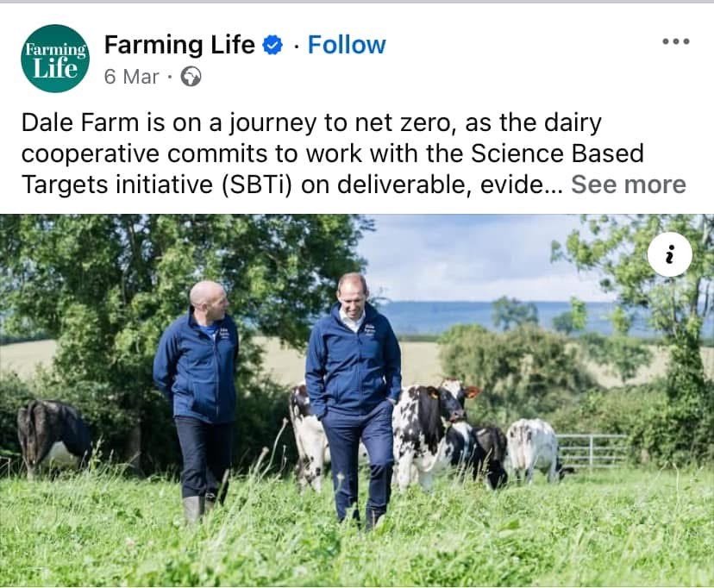This screenshot has width=714, height=588.
Task: Open the photo of farmers in the field
Action: [357, 401]
